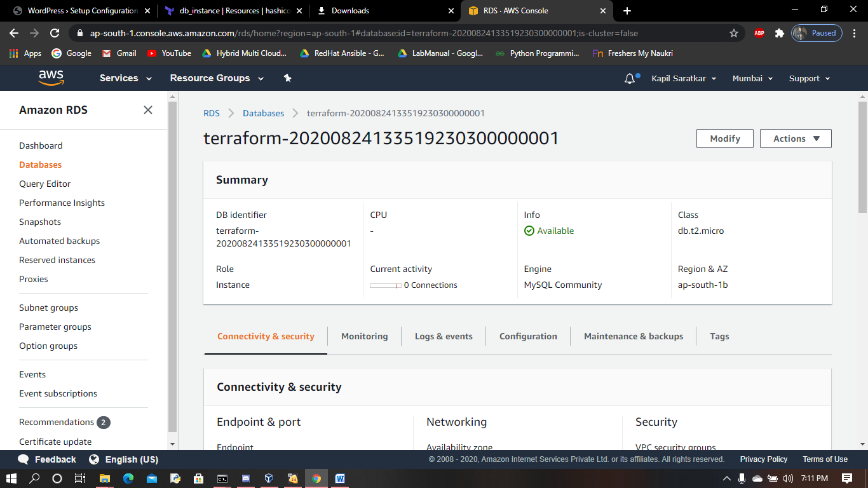Open Apps bookmarks shortcut
This screenshot has width=868, height=488.
25,53
